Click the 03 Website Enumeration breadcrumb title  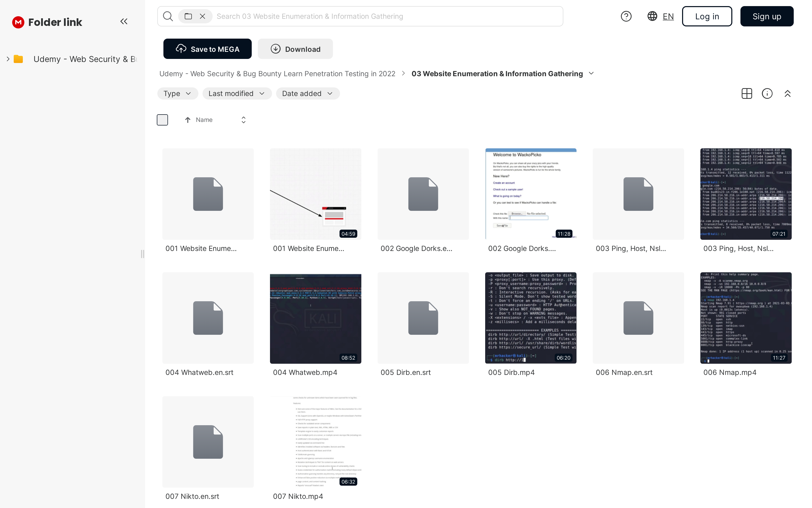tap(497, 74)
